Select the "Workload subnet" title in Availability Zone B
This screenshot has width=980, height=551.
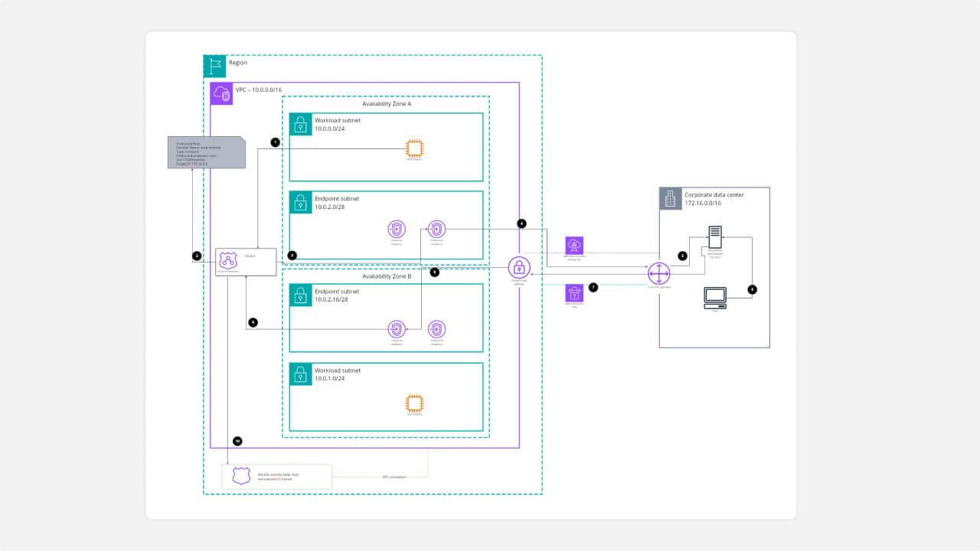[x=338, y=370]
